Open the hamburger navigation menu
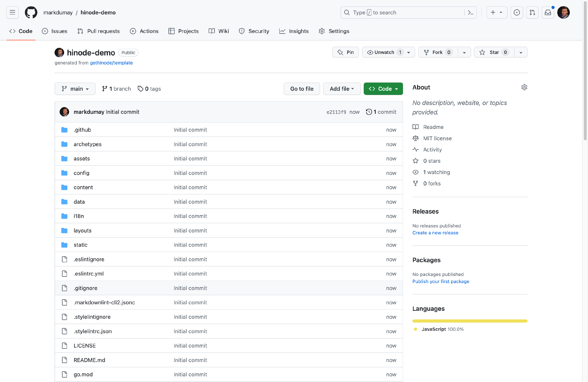 [12, 12]
